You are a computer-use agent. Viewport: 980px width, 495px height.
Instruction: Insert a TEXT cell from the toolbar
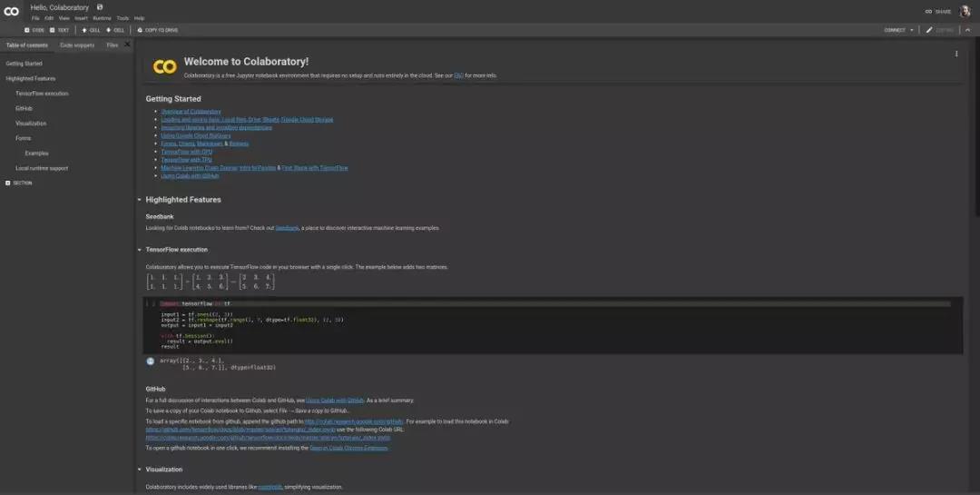click(x=59, y=30)
